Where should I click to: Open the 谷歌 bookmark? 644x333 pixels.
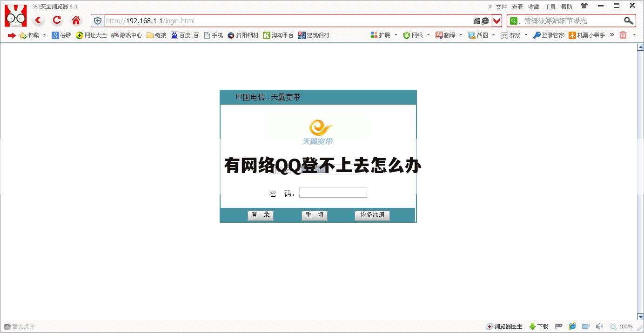coord(61,35)
